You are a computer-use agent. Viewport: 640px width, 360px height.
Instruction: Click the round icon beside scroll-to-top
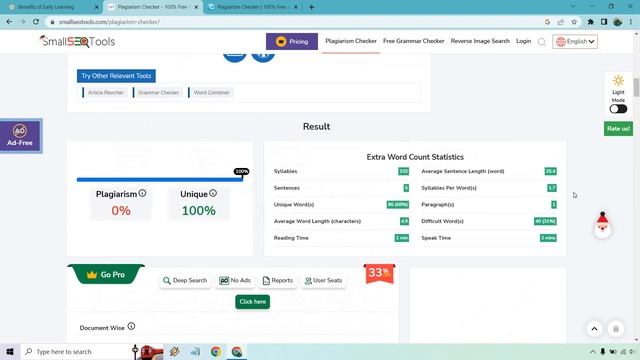click(x=616, y=329)
